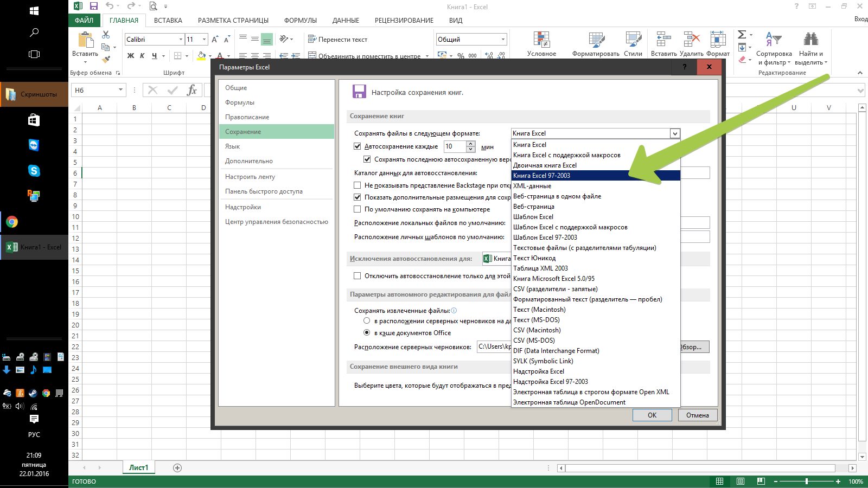Open the Action Center notifications icon
Viewport: 868px width, 488px height.
[x=34, y=419]
